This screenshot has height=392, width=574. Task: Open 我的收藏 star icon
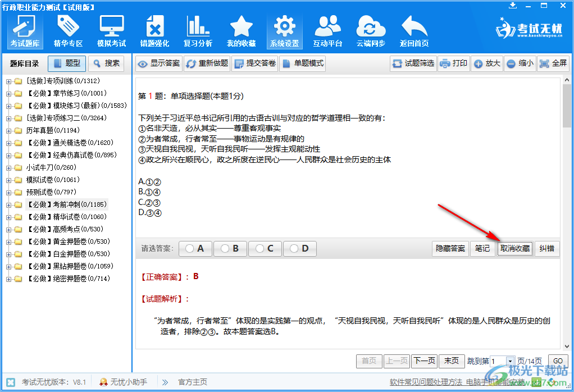[241, 31]
